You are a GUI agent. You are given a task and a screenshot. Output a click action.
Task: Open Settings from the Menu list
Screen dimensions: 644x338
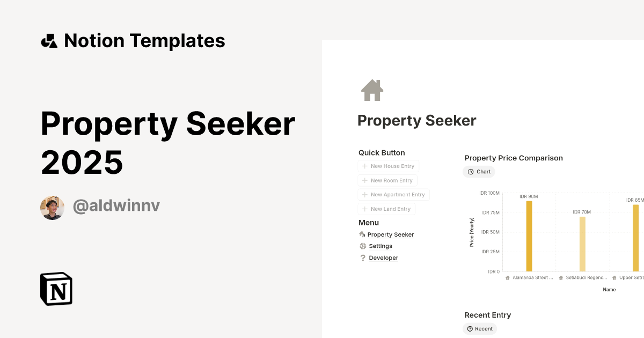click(380, 246)
